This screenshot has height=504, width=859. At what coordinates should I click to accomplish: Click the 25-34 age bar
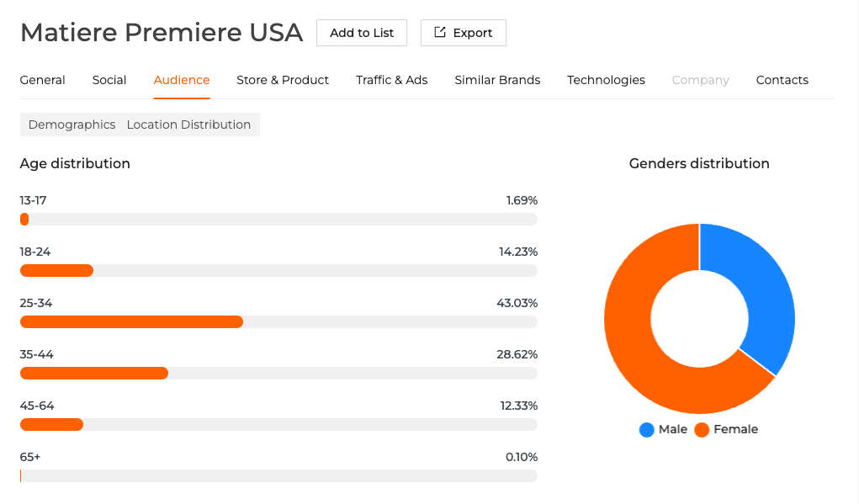[131, 321]
